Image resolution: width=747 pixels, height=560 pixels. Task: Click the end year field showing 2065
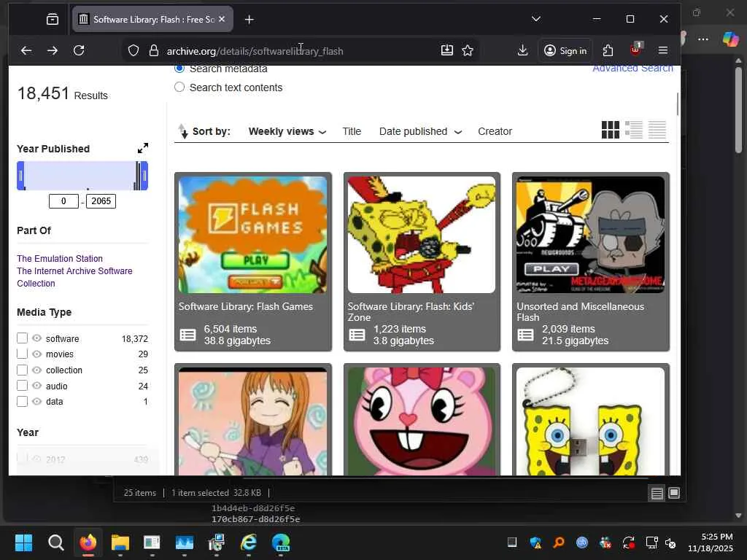[101, 201]
